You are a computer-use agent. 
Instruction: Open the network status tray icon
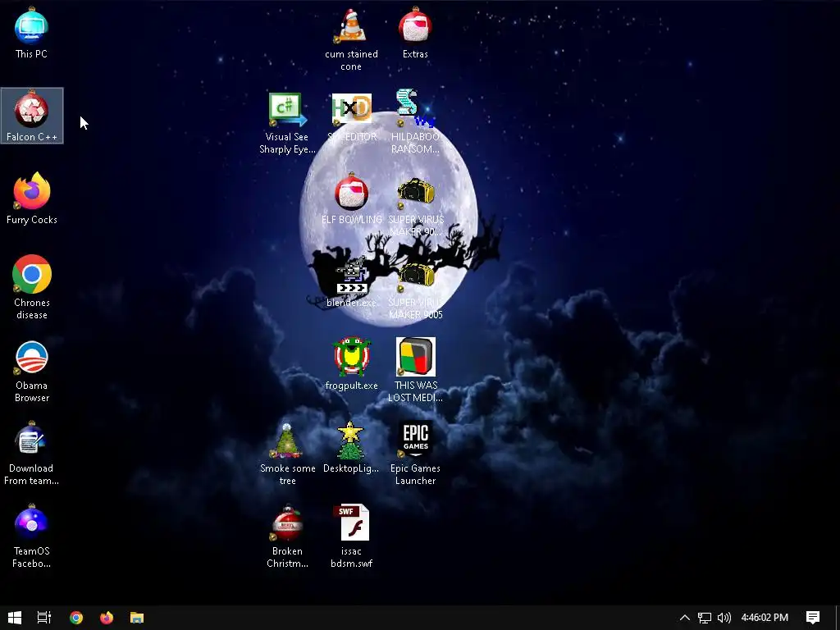coord(705,618)
